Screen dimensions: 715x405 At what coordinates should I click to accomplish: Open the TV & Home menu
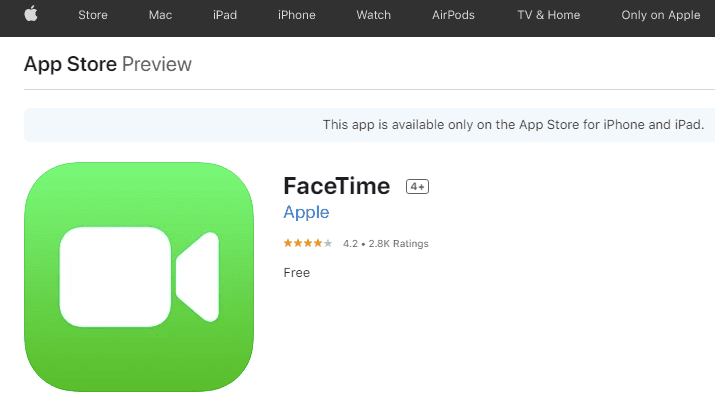click(549, 15)
